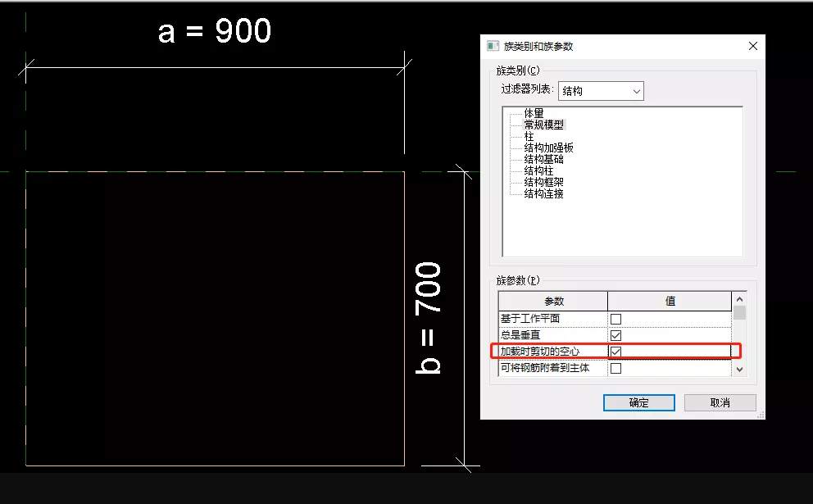Screen dimensions: 813x504
Task: Confirm changes with the 确定 button
Action: click(638, 402)
